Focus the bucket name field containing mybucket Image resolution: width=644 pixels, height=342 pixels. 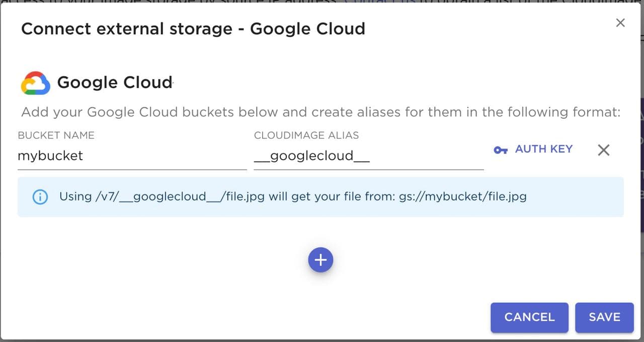coord(132,156)
